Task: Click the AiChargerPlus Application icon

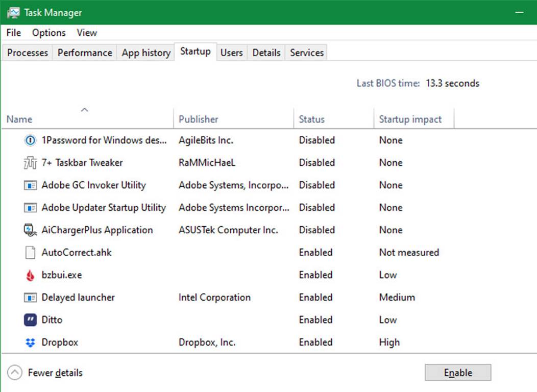Action: (x=30, y=230)
